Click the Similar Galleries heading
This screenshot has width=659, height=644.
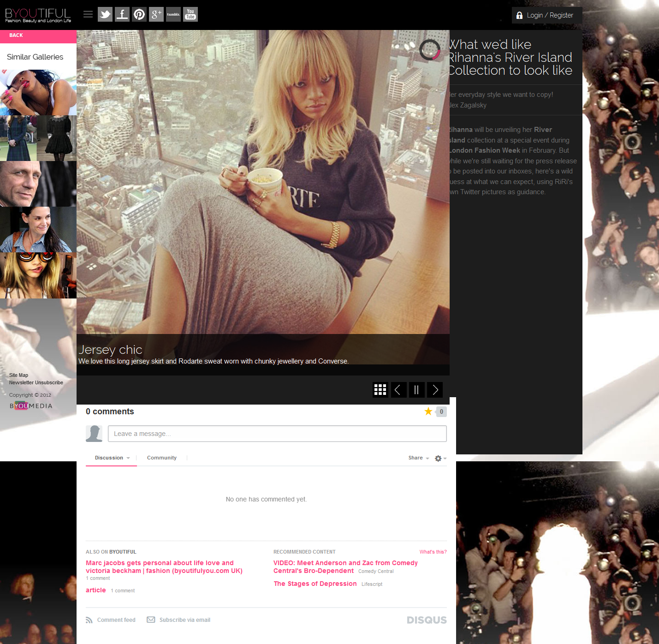(x=35, y=57)
